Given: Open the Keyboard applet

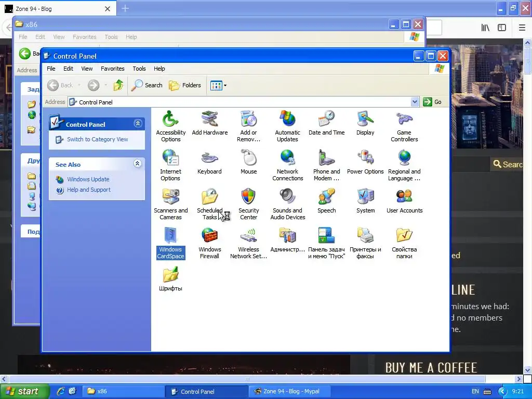Looking at the screenshot, I should point(209,162).
